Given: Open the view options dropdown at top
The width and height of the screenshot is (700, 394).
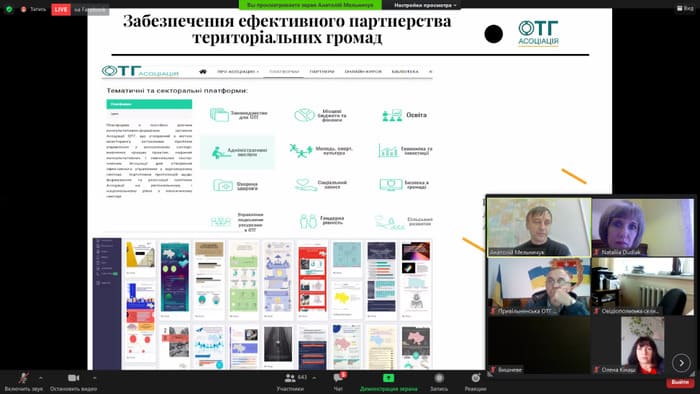Looking at the screenshot, I should point(425,5).
